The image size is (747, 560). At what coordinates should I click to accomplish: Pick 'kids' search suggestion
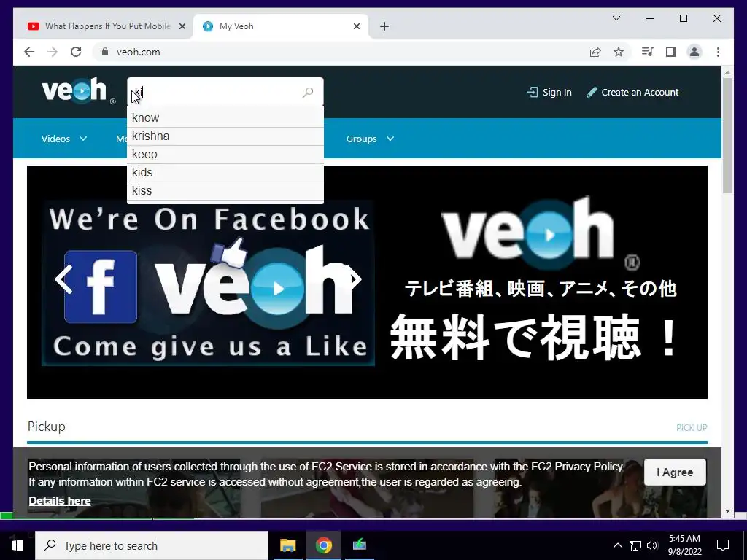click(x=225, y=172)
